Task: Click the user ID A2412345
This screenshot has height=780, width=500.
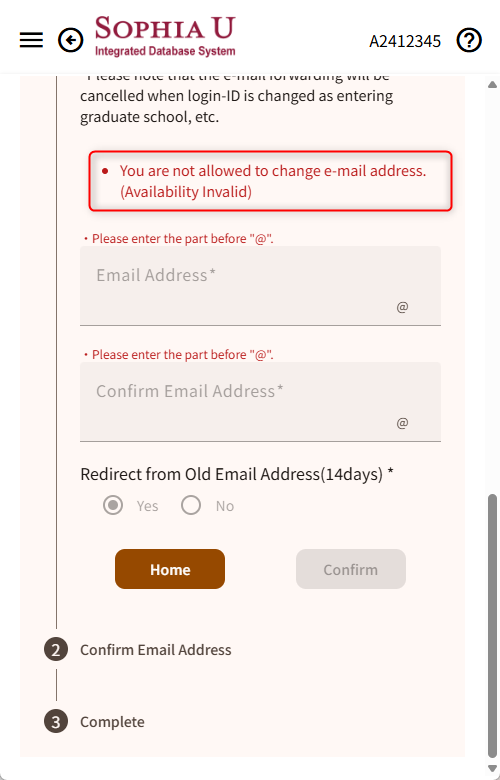Action: coord(405,41)
